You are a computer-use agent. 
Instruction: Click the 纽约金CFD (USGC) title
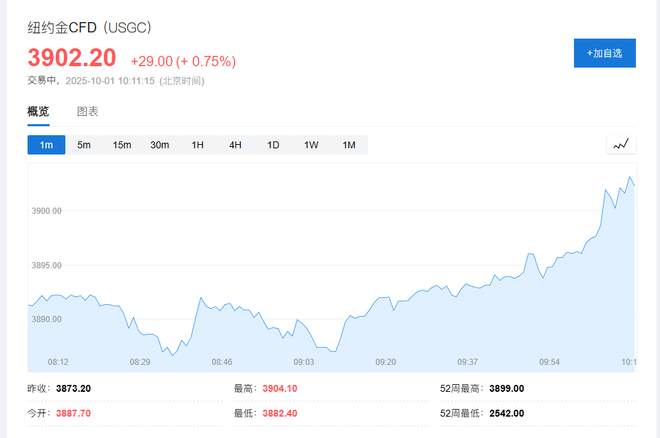(x=90, y=27)
